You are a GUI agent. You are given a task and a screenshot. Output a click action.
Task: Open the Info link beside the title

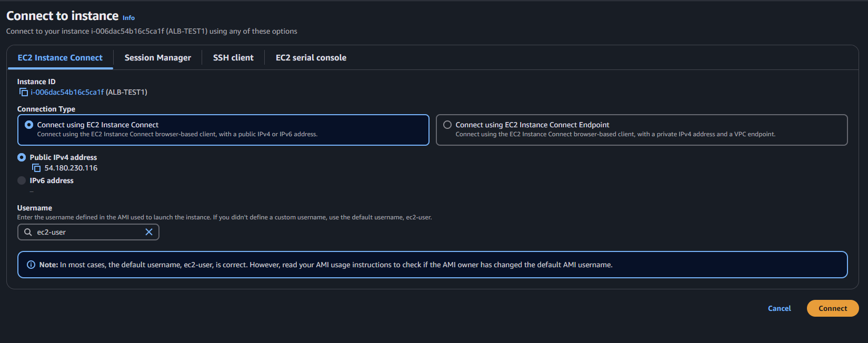(x=128, y=18)
